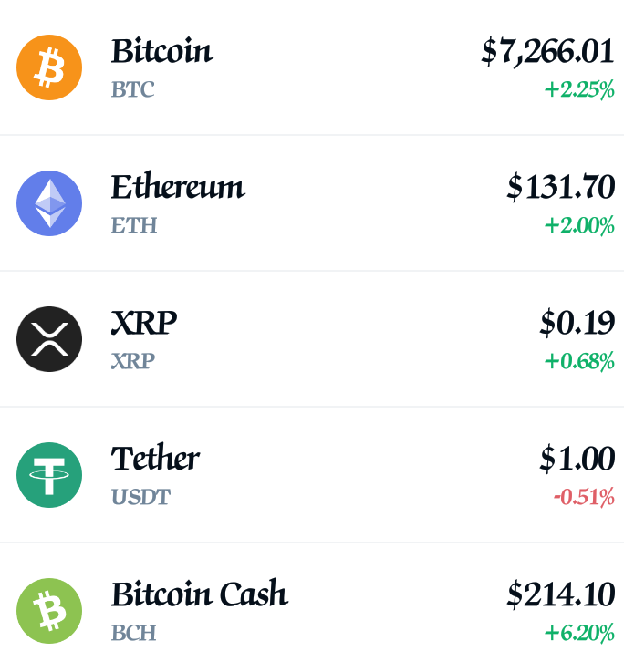Image resolution: width=624 pixels, height=672 pixels.
Task: Click the blue Ethereum diamond icon
Action: pos(49,203)
